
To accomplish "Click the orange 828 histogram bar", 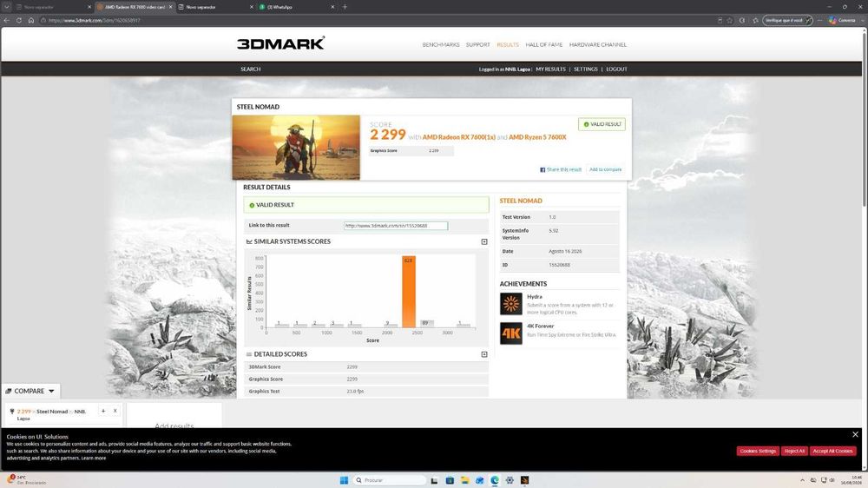I will tap(409, 292).
